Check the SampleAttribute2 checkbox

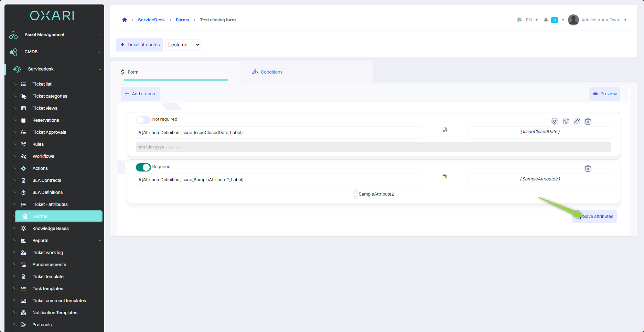coord(355,194)
